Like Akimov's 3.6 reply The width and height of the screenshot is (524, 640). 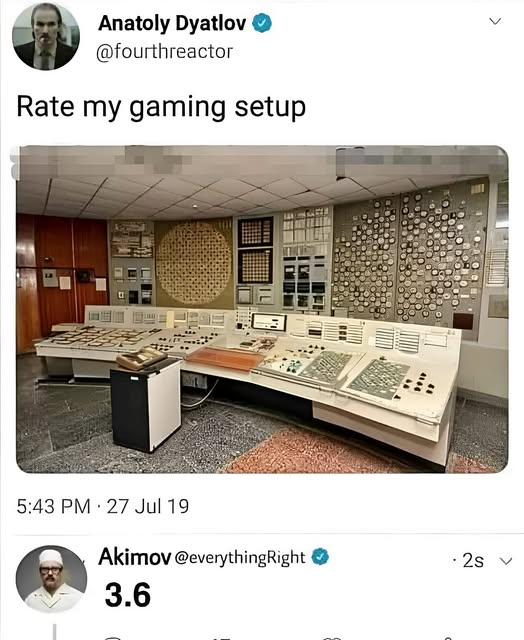tap(331, 638)
